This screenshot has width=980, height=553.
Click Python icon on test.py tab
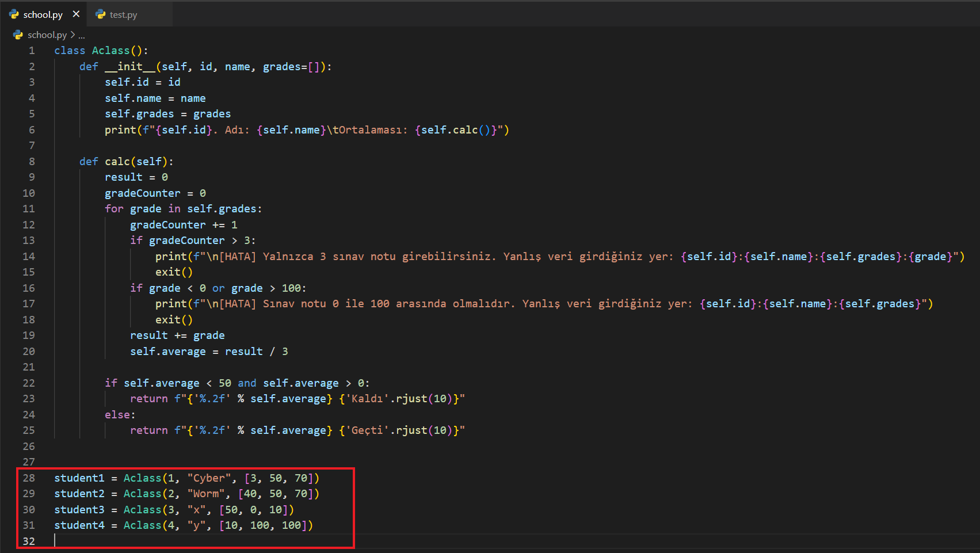pyautogui.click(x=101, y=14)
